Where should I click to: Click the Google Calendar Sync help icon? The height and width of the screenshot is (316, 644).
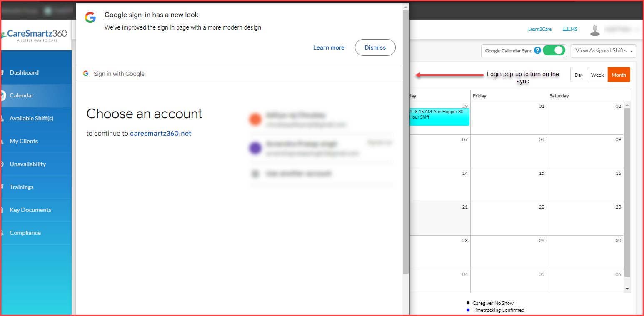click(537, 50)
